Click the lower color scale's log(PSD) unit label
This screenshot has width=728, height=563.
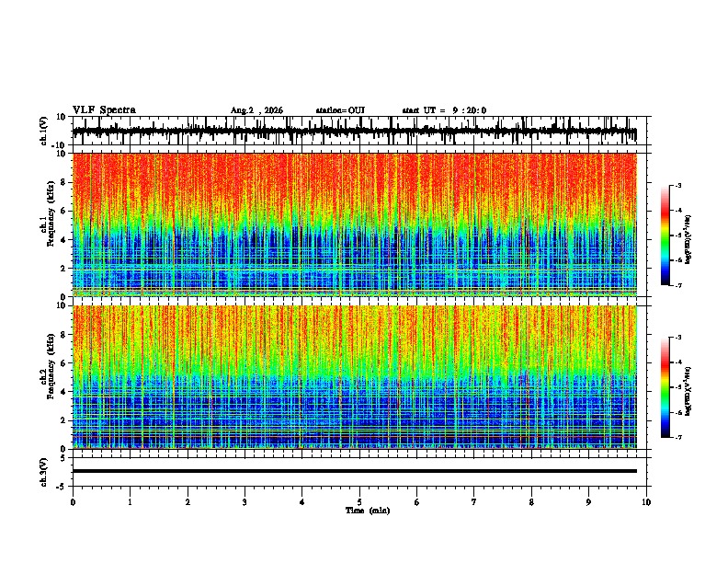coord(688,392)
